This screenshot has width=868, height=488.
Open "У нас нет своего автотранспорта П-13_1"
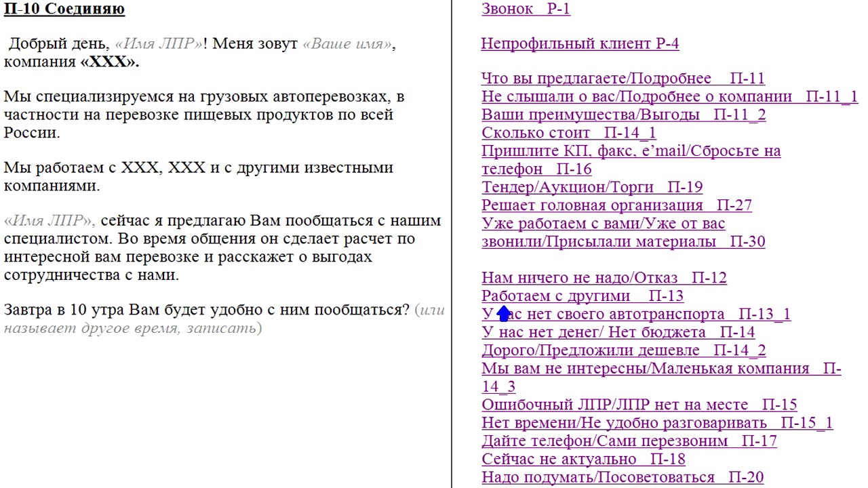[636, 314]
